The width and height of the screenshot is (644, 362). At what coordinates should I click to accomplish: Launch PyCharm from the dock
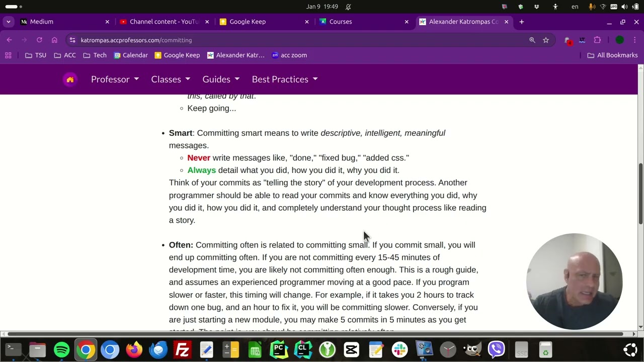(279, 349)
